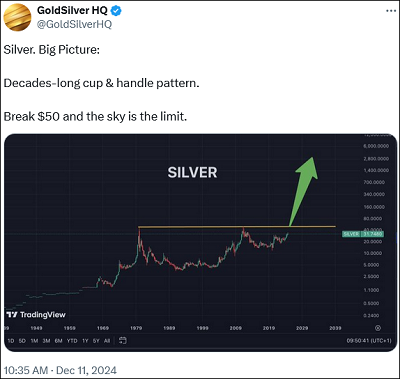Image resolution: width=400 pixels, height=379 pixels.
Task: Click the TradingView logo on the chart
Action: pyautogui.click(x=36, y=315)
